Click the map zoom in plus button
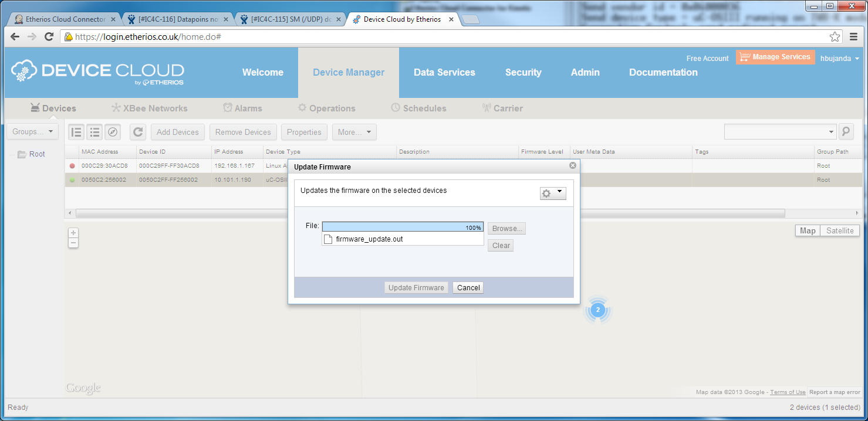The width and height of the screenshot is (868, 421). (x=73, y=233)
